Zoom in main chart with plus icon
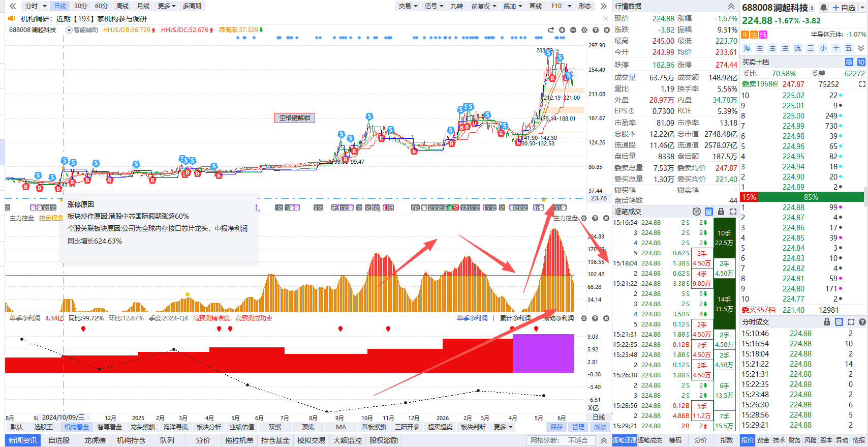868x447 pixels. pos(562,30)
